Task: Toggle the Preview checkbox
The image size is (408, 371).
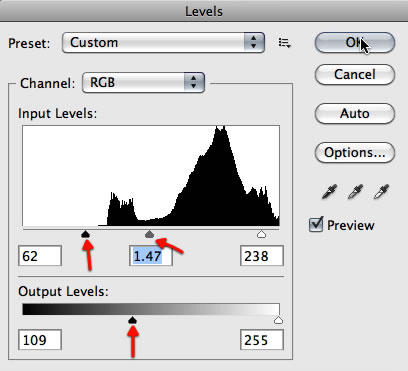Action: (x=316, y=225)
